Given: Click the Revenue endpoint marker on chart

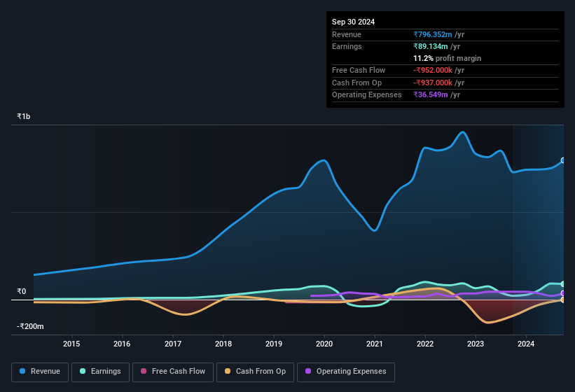Looking at the screenshot, I should [x=563, y=160].
